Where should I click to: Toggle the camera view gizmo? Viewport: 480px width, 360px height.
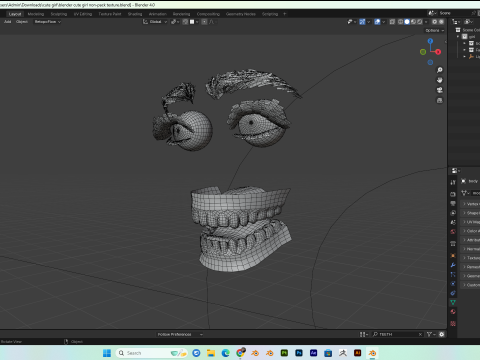[x=440, y=90]
